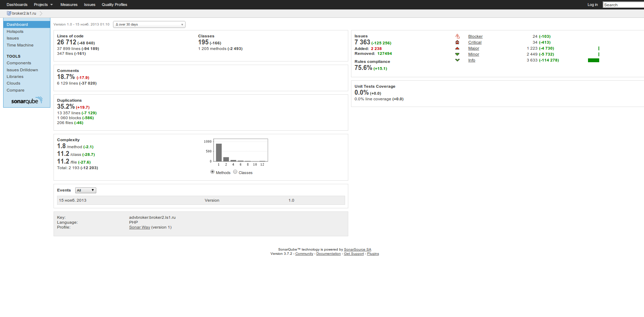Screen dimensions: 644x317
Task: Click the Major issues link
Action: click(x=474, y=48)
